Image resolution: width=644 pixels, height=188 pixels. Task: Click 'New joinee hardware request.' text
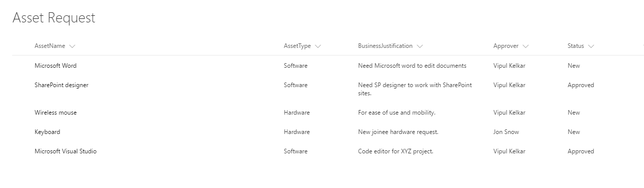(398, 132)
